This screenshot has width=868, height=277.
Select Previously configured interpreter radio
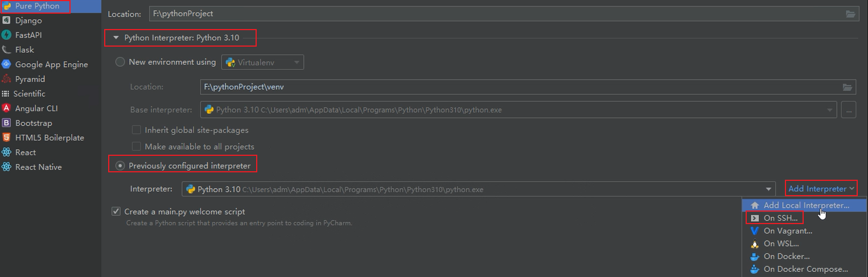point(120,166)
